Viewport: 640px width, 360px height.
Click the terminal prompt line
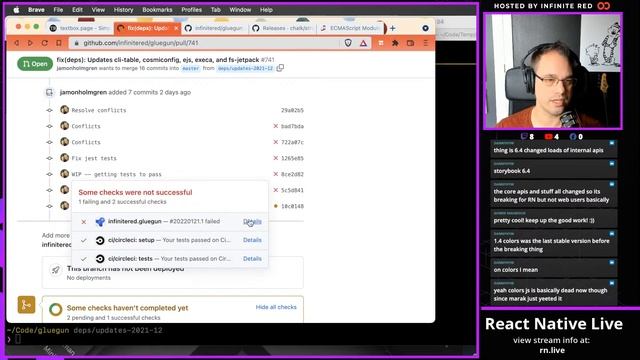(x=241, y=339)
